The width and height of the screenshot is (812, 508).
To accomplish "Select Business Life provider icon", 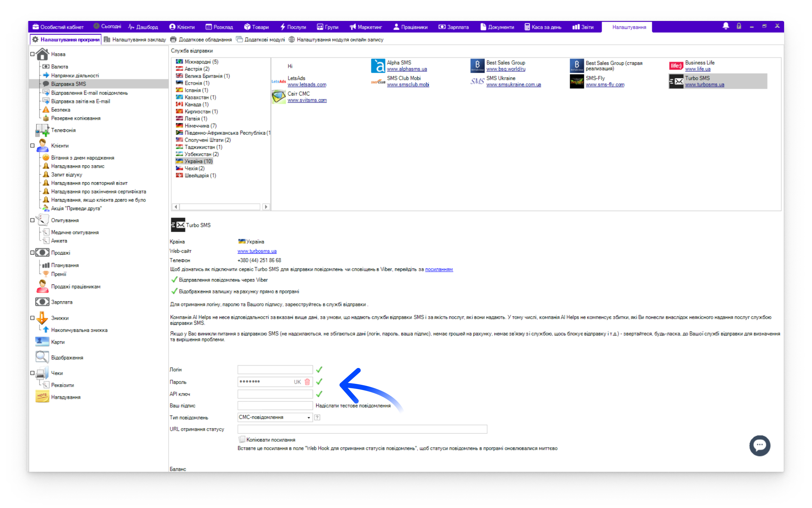I will coord(676,66).
